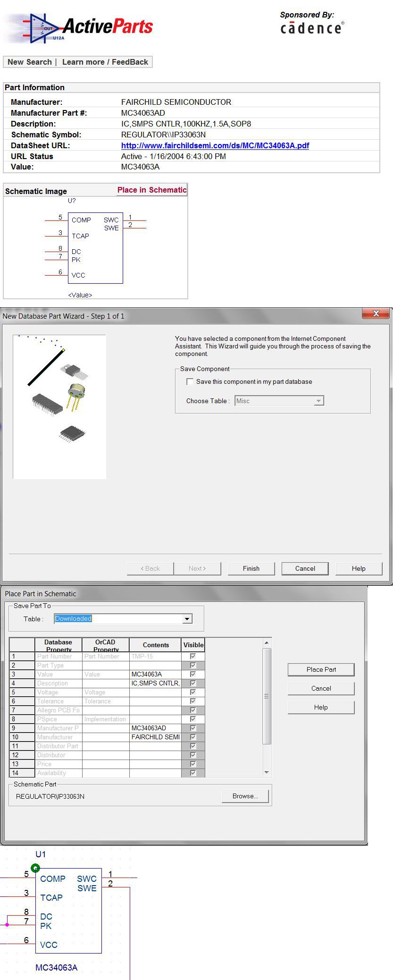Click the green pin marker on U1
Image resolution: width=393 pixels, height=980 pixels.
pyautogui.click(x=35, y=868)
